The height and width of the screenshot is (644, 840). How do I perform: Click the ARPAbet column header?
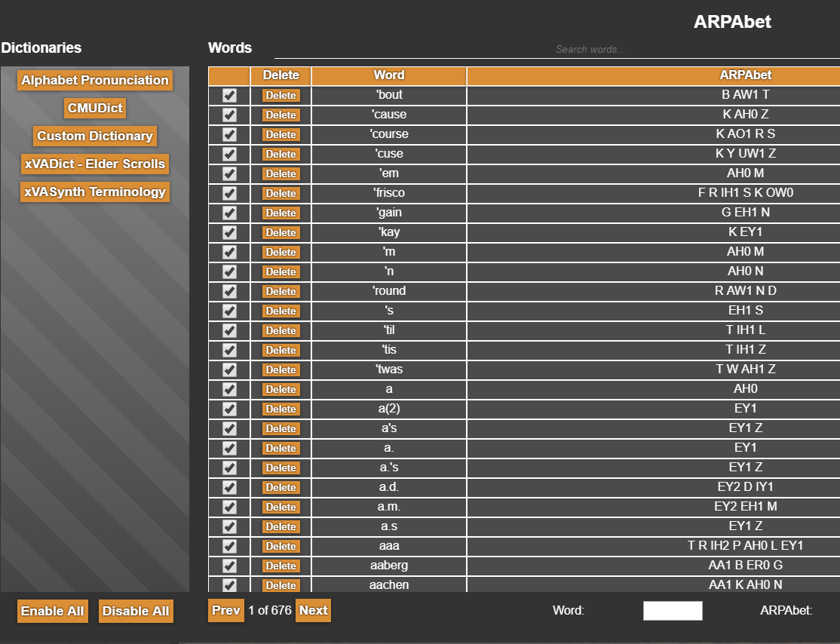(745, 75)
